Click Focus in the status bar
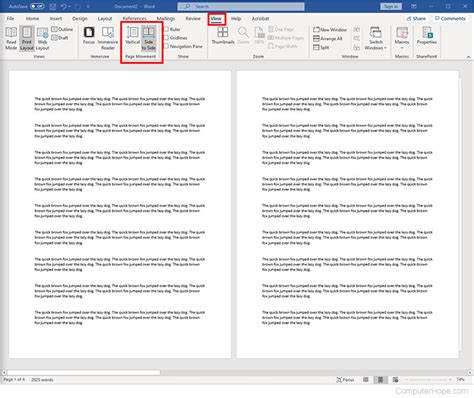Viewport: 474px width, 398px height. [345, 380]
